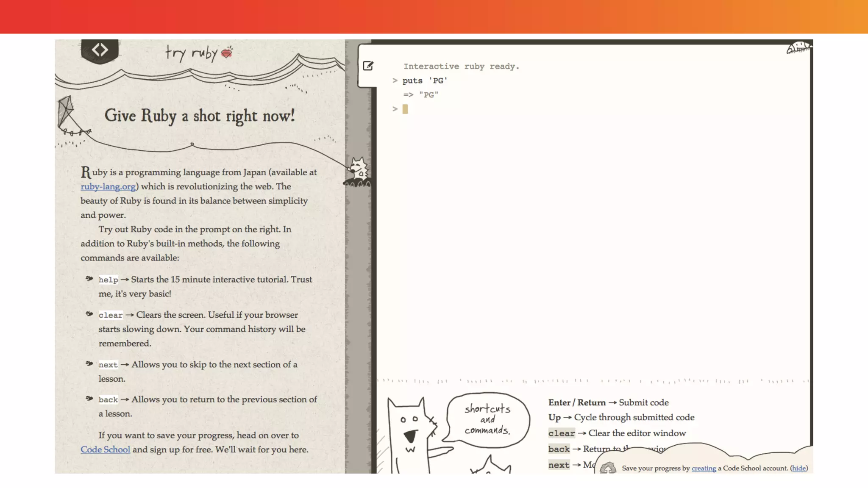Image resolution: width=868 pixels, height=488 pixels.
Task: Click the 'next' command in the left list
Action: 108,365
